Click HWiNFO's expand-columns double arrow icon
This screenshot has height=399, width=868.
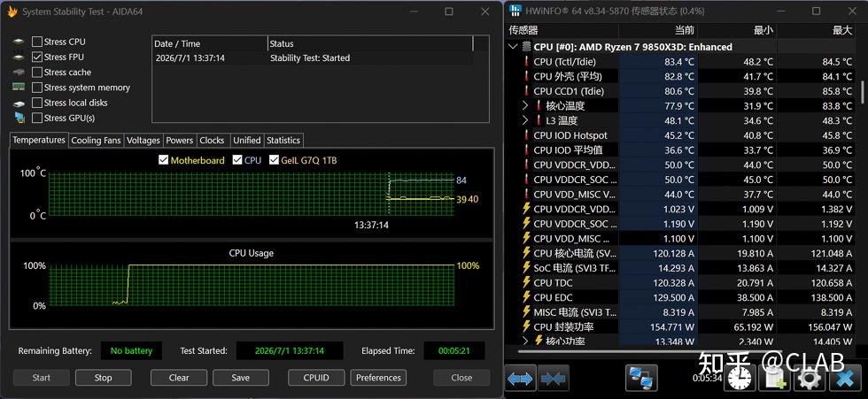tap(521, 378)
